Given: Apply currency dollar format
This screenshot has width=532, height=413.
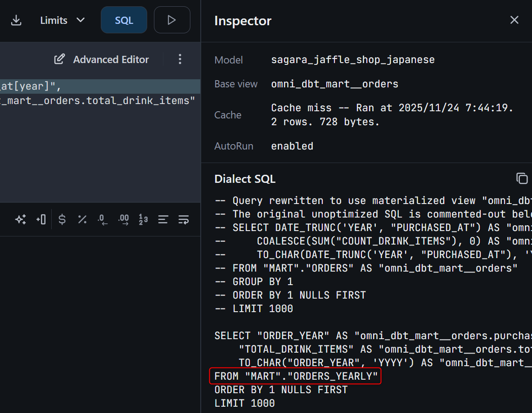Looking at the screenshot, I should click(x=62, y=219).
